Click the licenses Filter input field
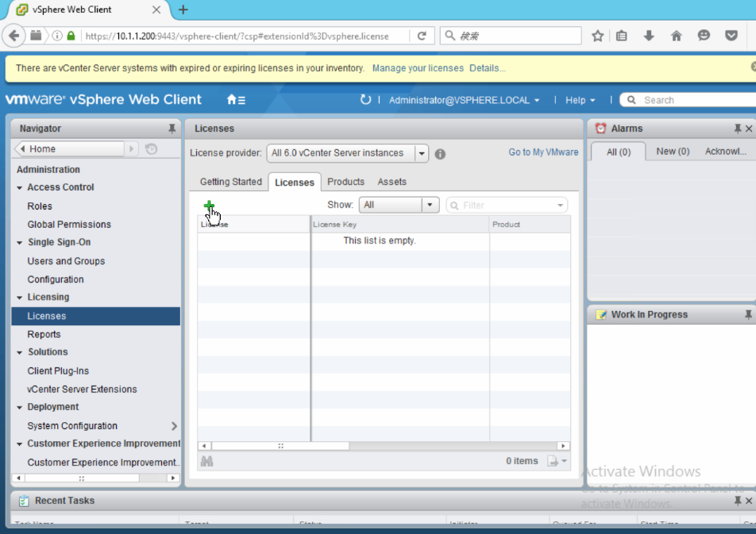This screenshot has width=756, height=534. 507,206
